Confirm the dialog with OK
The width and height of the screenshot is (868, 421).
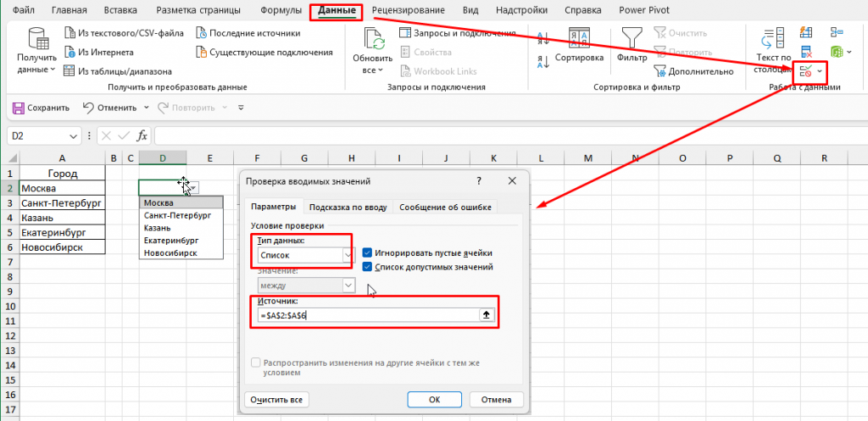tap(434, 400)
